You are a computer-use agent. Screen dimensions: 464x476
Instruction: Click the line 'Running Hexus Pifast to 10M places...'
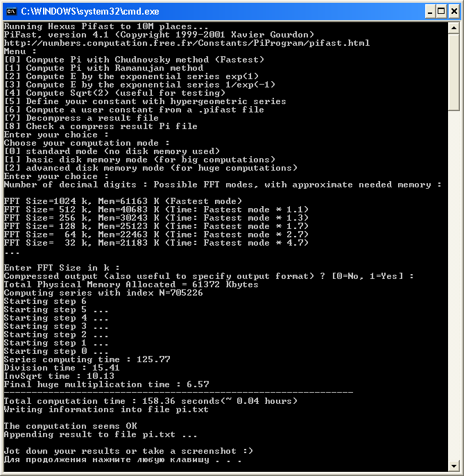tap(106, 26)
